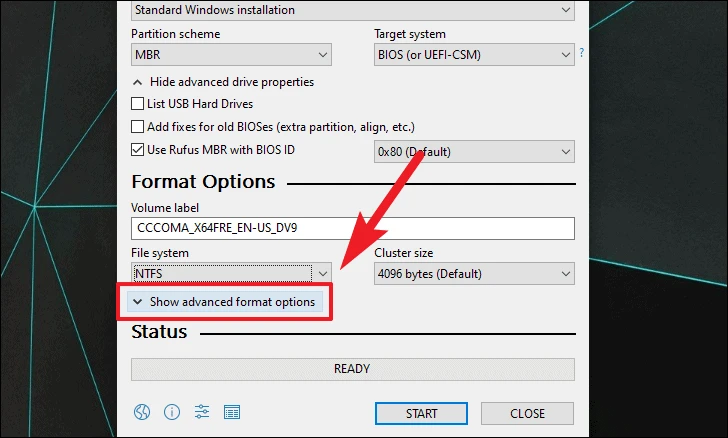Collapse Hide advanced drive properties
Screen dimensions: 728x438
coord(223,82)
